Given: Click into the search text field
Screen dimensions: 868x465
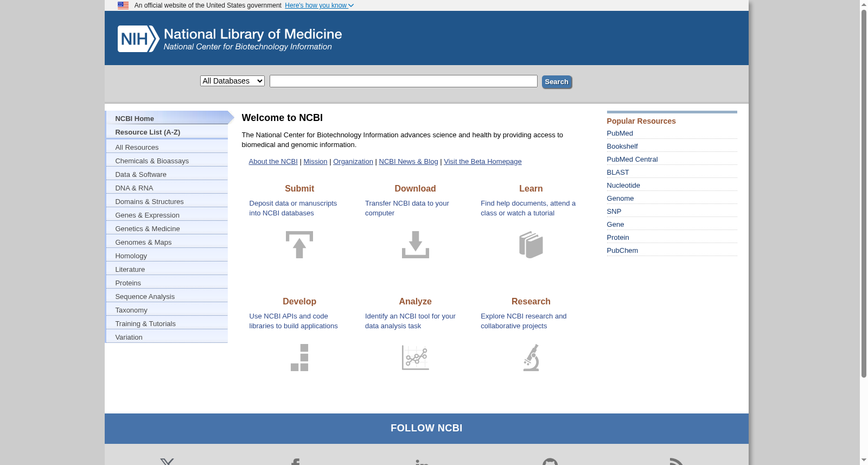Looking at the screenshot, I should [x=404, y=81].
